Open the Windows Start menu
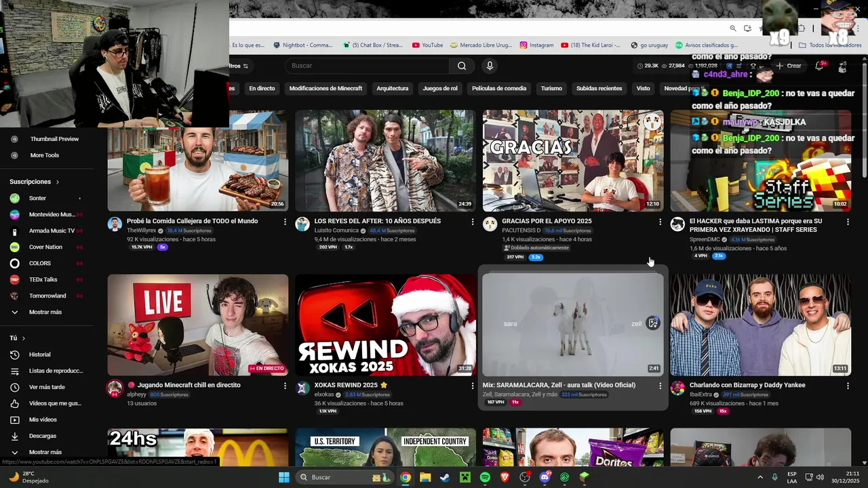Viewport: 868px width, 488px height. click(283, 477)
